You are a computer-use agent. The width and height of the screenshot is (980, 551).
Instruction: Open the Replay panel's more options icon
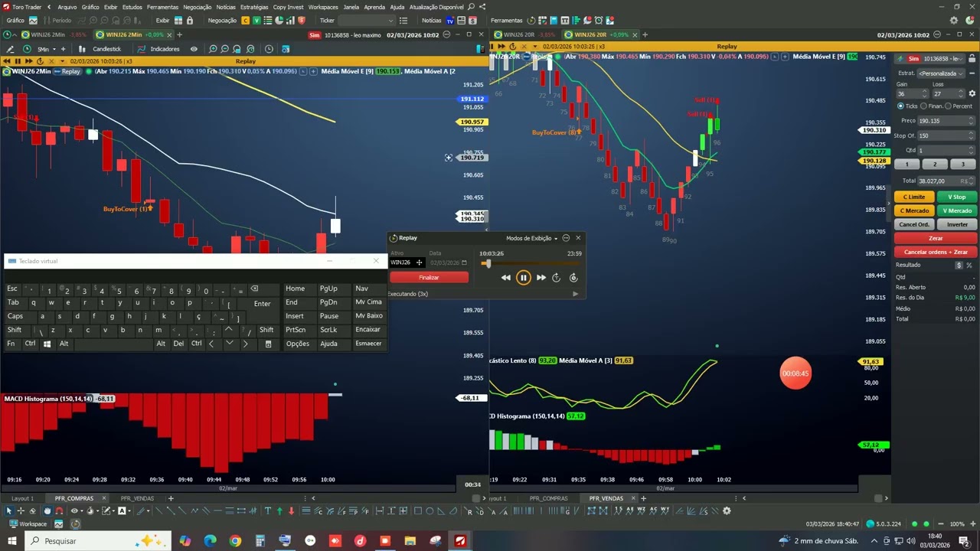(x=566, y=238)
